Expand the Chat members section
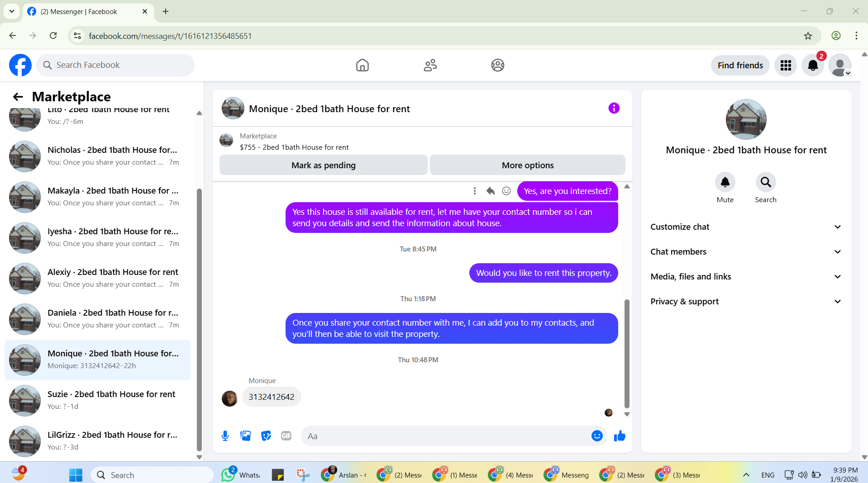Viewport: 868px width, 483px height. click(746, 252)
